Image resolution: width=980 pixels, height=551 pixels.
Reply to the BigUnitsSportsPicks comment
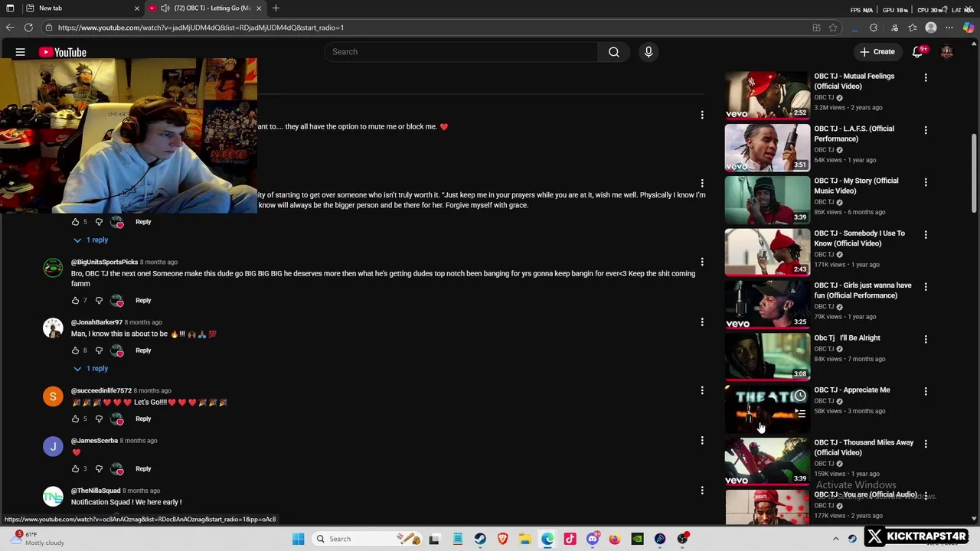pos(143,301)
